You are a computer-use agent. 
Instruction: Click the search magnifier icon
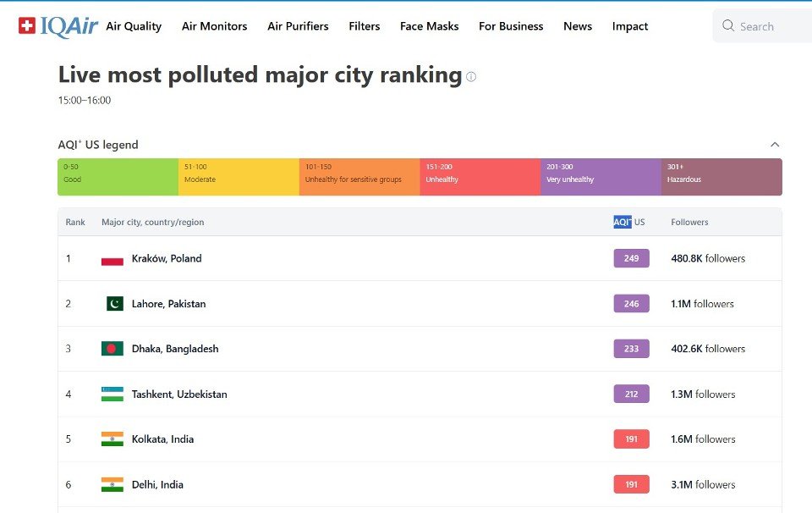point(728,26)
